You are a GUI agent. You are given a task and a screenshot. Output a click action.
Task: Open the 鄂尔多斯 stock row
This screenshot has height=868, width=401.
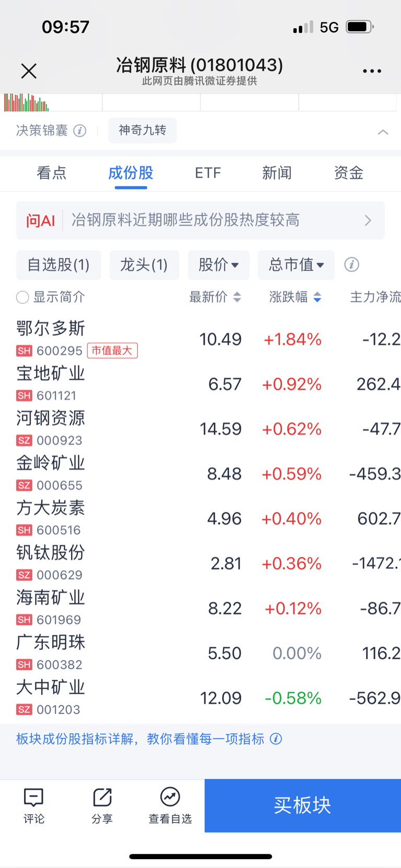coord(200,339)
